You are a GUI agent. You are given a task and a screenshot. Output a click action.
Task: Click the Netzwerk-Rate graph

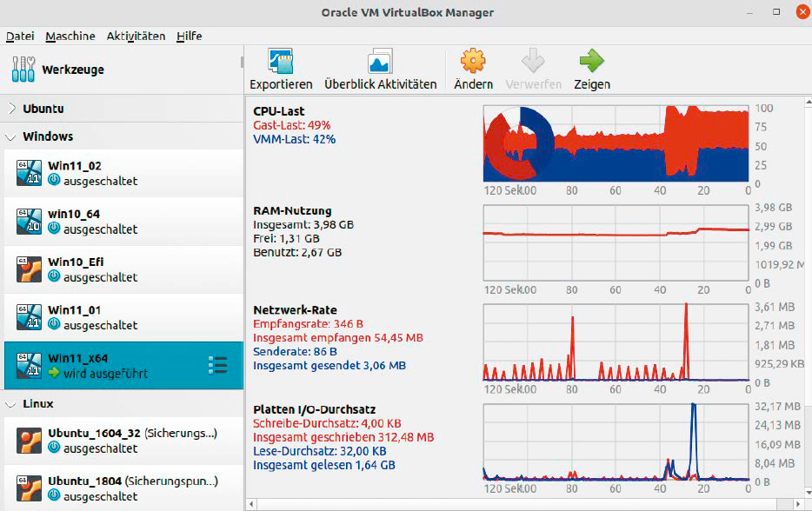pyautogui.click(x=616, y=342)
